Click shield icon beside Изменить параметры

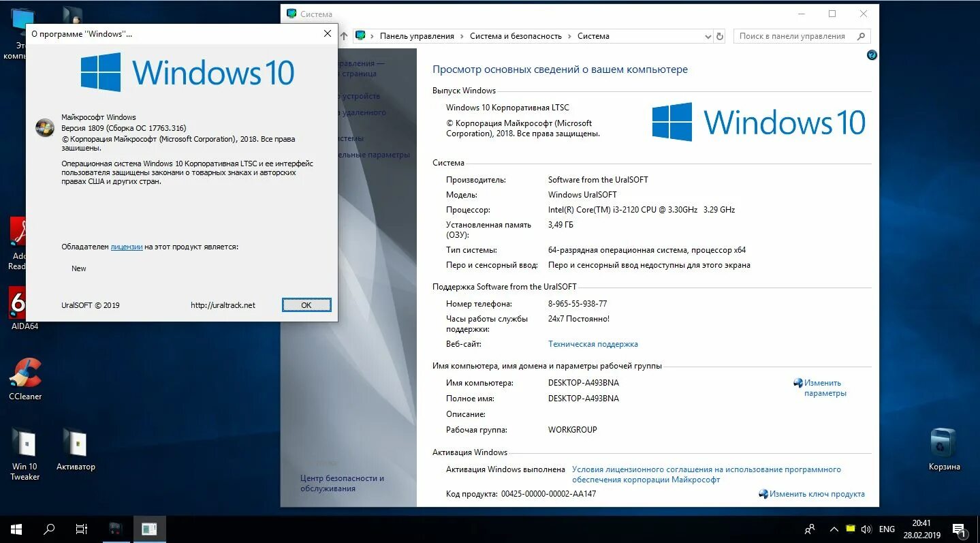tap(798, 383)
